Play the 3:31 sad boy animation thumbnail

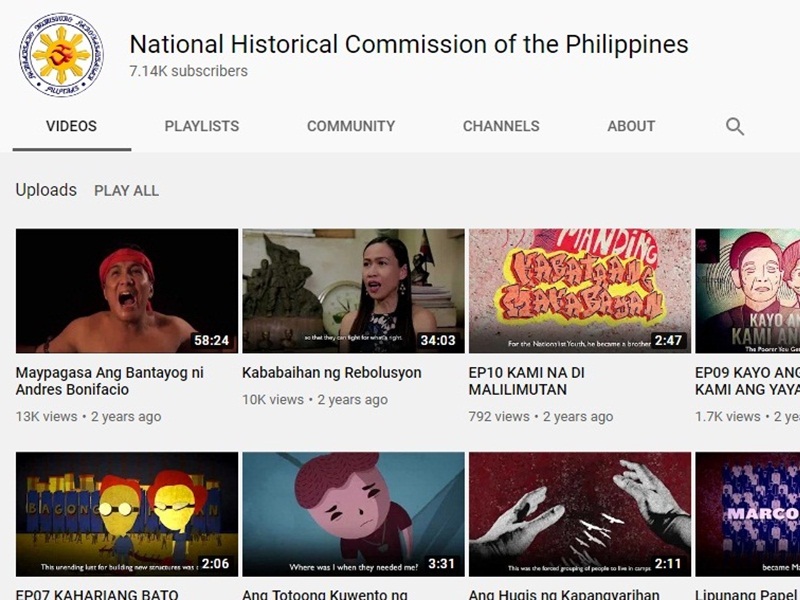(354, 514)
